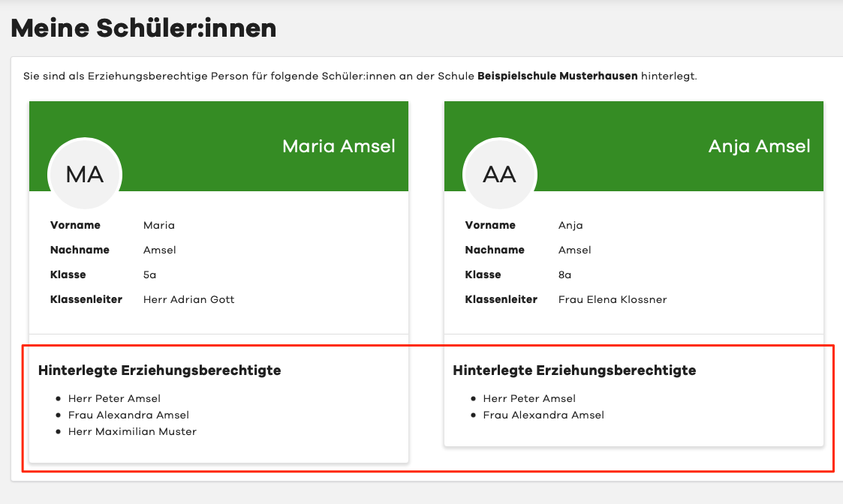Select Maria Amsel's name in green header
The height and width of the screenshot is (504, 843).
pyautogui.click(x=339, y=145)
